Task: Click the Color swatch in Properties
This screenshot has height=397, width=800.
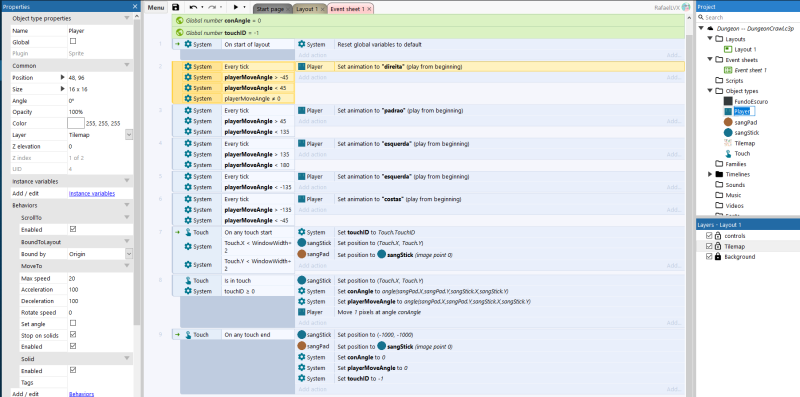Action: [76, 123]
